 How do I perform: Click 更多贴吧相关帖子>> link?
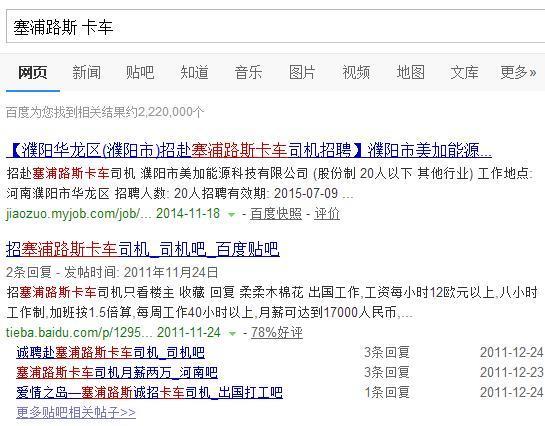click(76, 412)
